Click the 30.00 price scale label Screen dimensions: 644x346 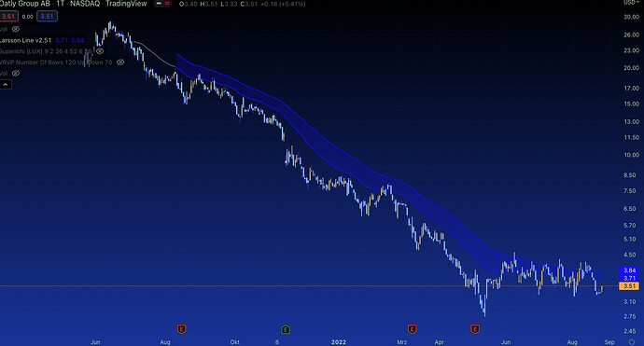pos(631,17)
